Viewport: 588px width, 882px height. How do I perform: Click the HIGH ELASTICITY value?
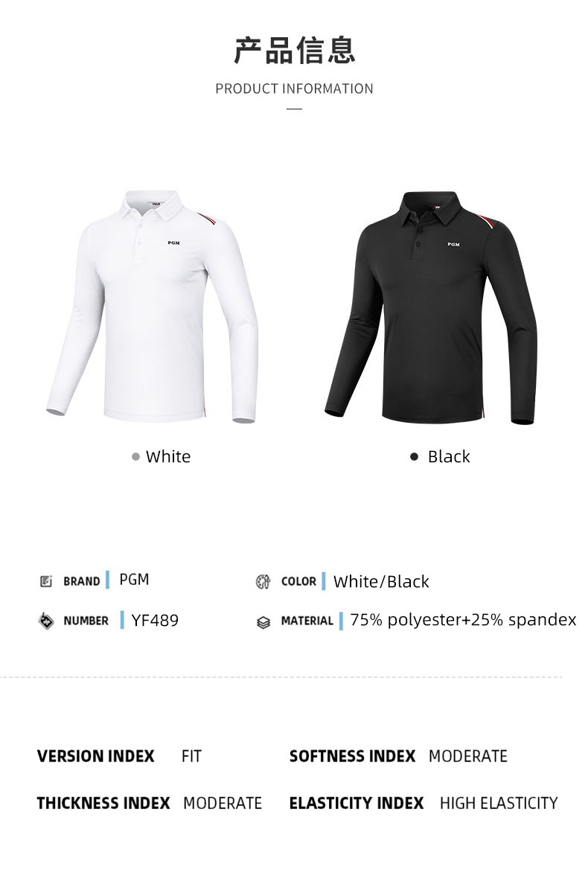click(499, 803)
